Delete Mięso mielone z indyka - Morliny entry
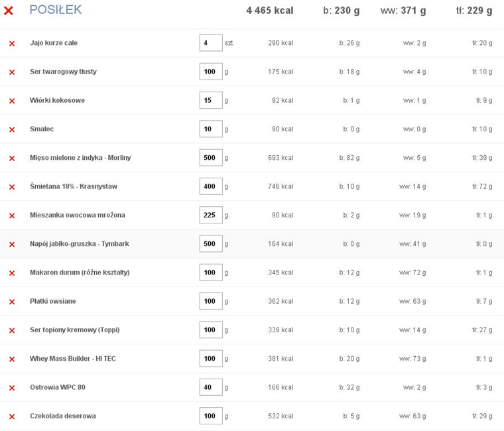The image size is (504, 431). click(x=11, y=158)
